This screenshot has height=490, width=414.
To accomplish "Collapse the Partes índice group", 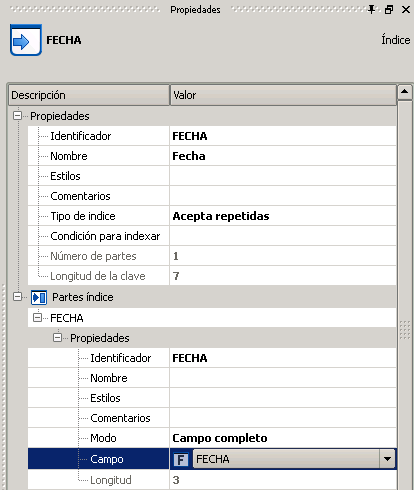I will click(17, 297).
